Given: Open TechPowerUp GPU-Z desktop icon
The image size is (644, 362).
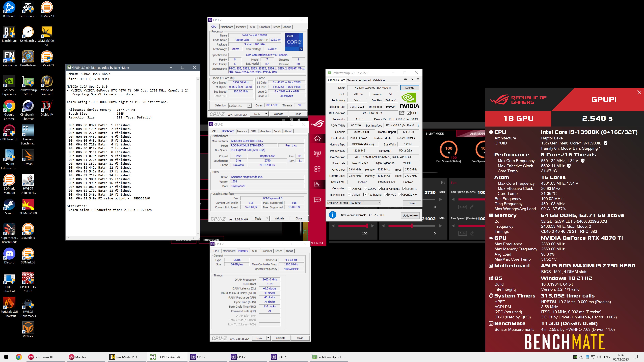Looking at the screenshot, I should point(28,85).
